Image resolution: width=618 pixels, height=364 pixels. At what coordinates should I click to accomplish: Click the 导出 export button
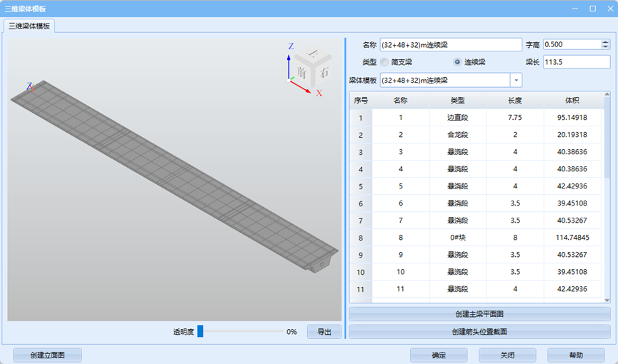[x=324, y=332]
